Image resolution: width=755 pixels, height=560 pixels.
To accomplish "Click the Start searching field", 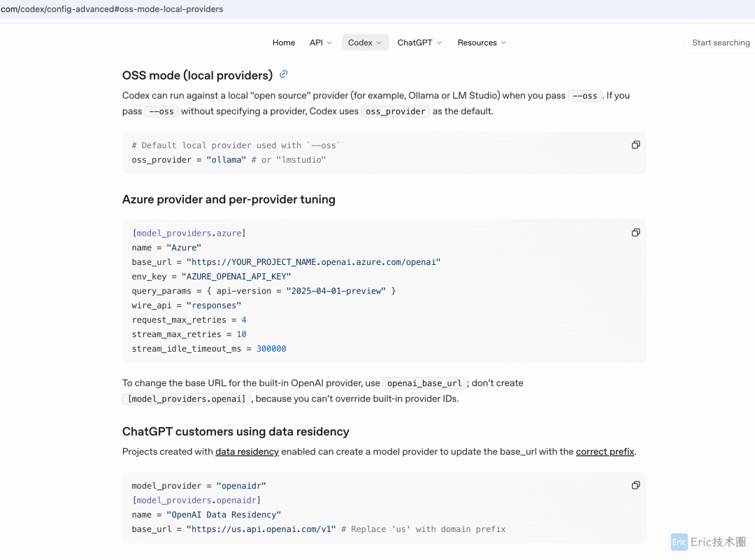I will click(x=720, y=43).
